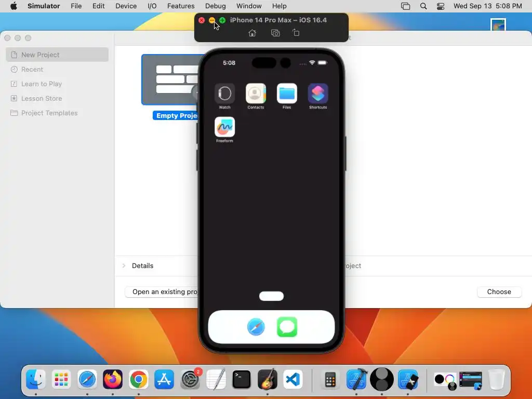Open the Apple menu
The image size is (532, 399).
coord(14,6)
